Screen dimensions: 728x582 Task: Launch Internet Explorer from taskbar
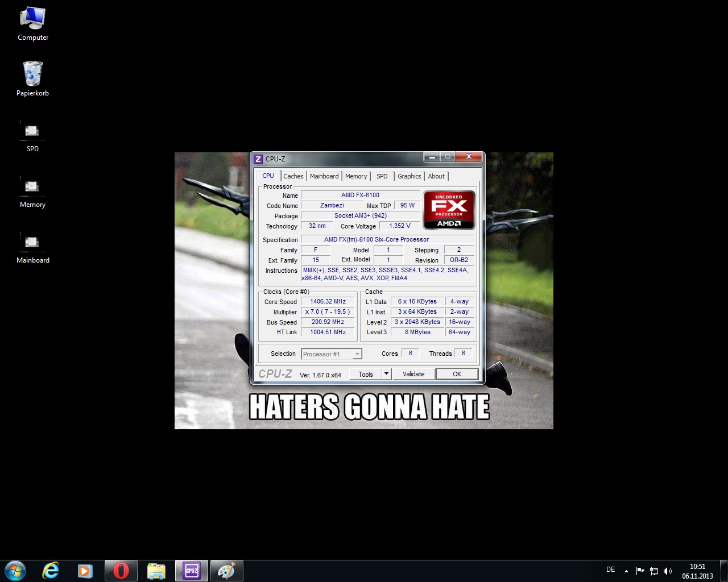[51, 571]
